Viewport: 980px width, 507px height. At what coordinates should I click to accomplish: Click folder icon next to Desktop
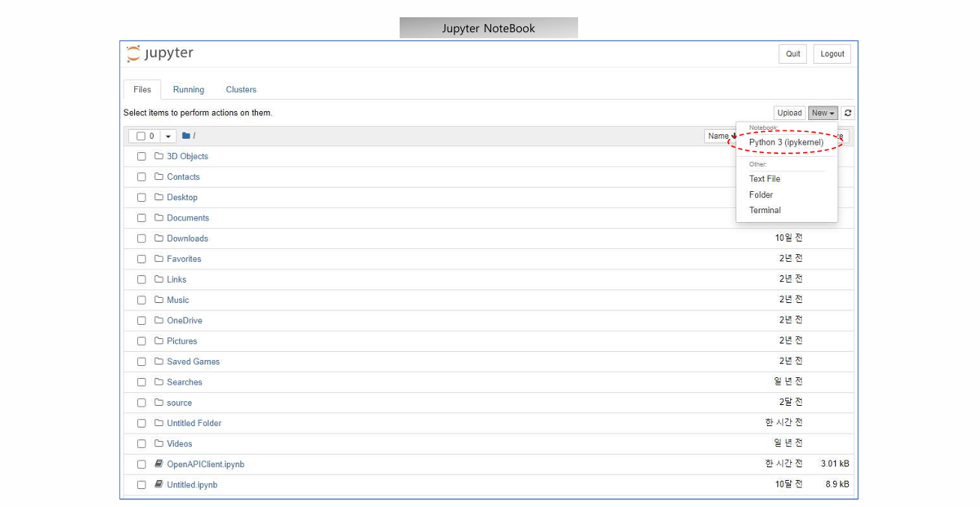point(159,197)
